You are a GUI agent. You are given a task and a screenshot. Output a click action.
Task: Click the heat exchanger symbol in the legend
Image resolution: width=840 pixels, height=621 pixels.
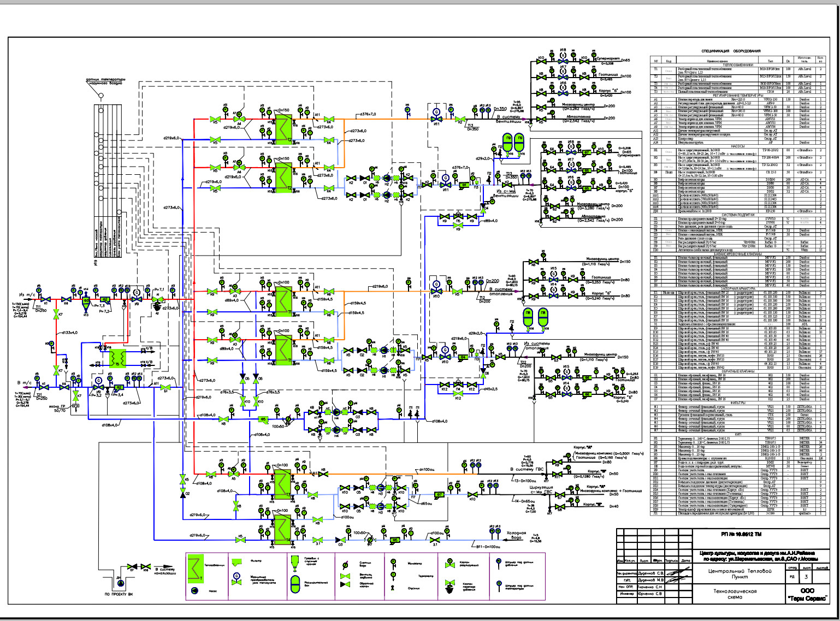194,568
